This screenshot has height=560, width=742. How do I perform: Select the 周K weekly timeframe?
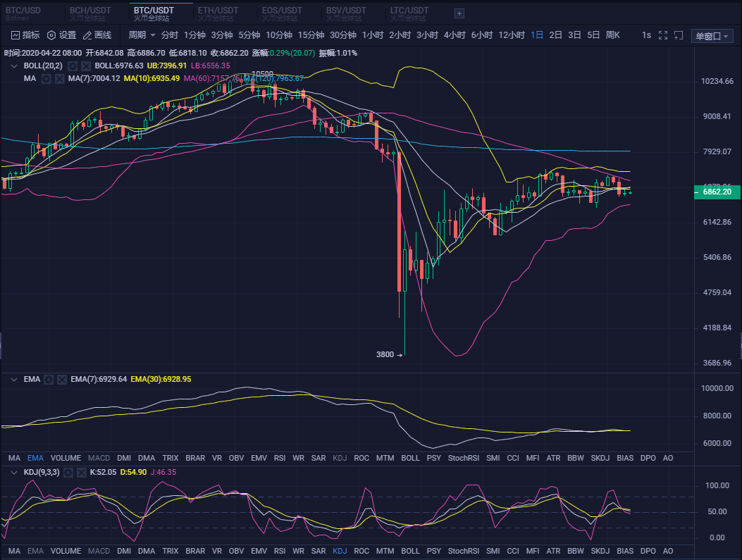pos(612,35)
